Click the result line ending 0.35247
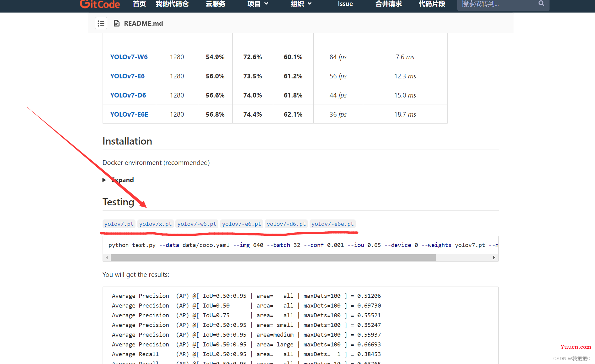 pos(246,325)
